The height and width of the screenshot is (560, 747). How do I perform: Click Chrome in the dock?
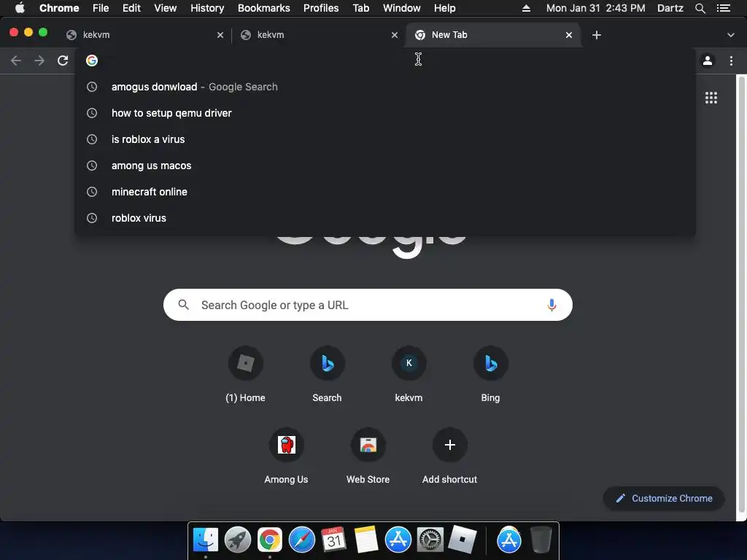(x=270, y=540)
